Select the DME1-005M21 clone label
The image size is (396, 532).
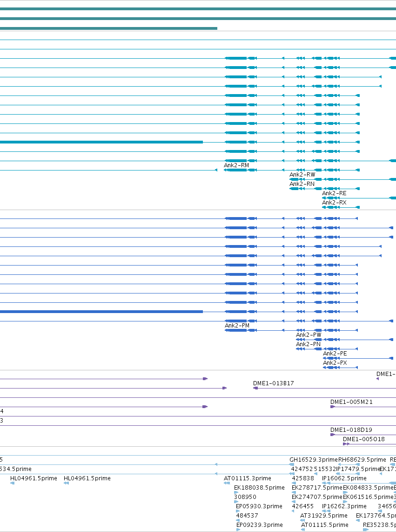tap(351, 402)
